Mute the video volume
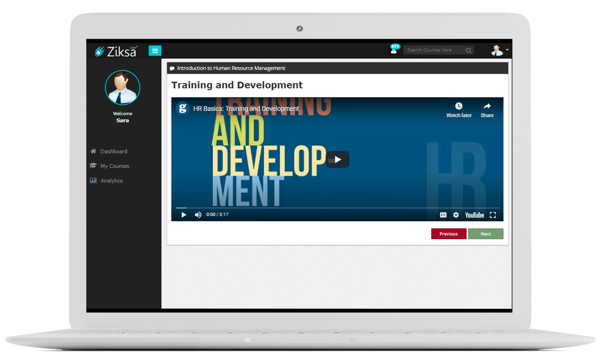 click(x=198, y=215)
